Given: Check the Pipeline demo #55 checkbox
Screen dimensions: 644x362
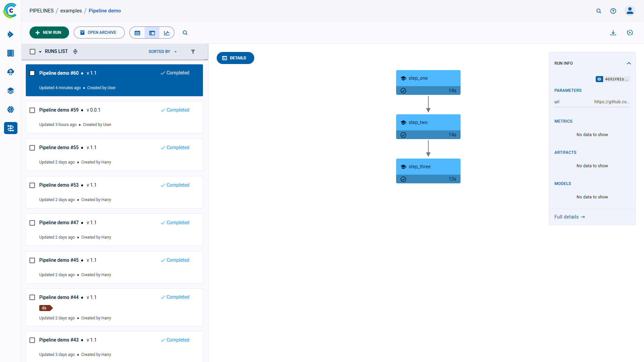Looking at the screenshot, I should pos(32,148).
